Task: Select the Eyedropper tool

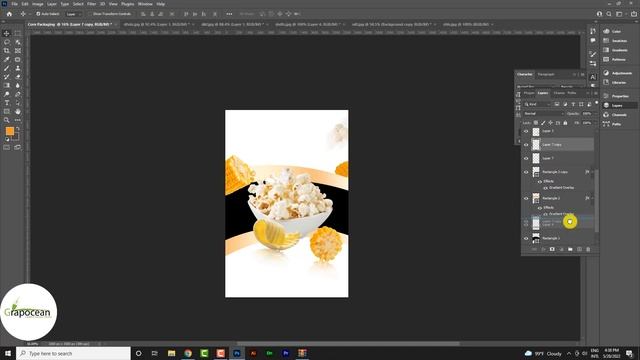Action: coord(7,60)
